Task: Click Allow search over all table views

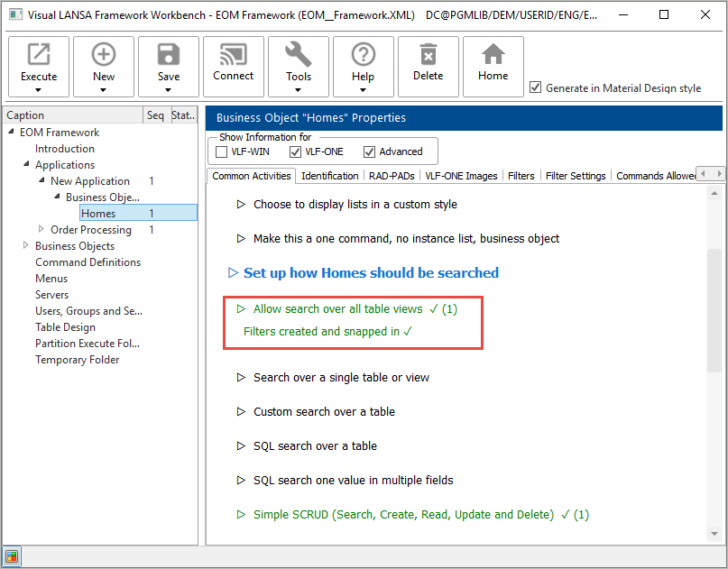Action: click(337, 309)
